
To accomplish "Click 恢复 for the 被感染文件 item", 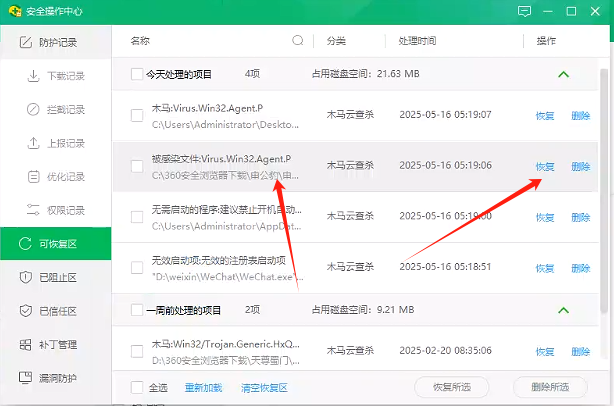I will (544, 166).
